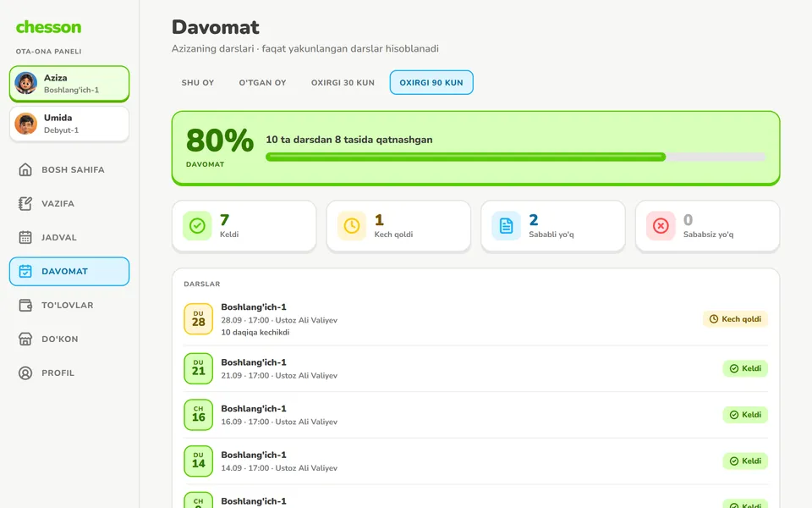Open the Vazifa menu label
Image resolution: width=812 pixels, height=508 pixels.
(58, 204)
